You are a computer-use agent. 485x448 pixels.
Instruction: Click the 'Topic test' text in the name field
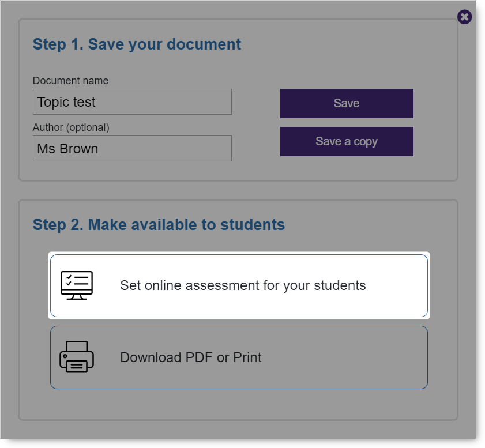click(x=66, y=102)
